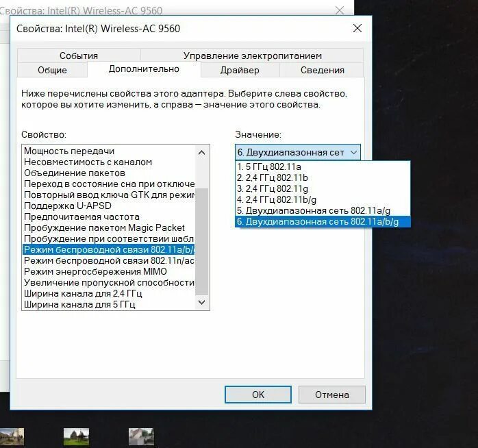Select Режим беспроводной связи 802.11n/ac property
The width and height of the screenshot is (478, 448).
(108, 261)
